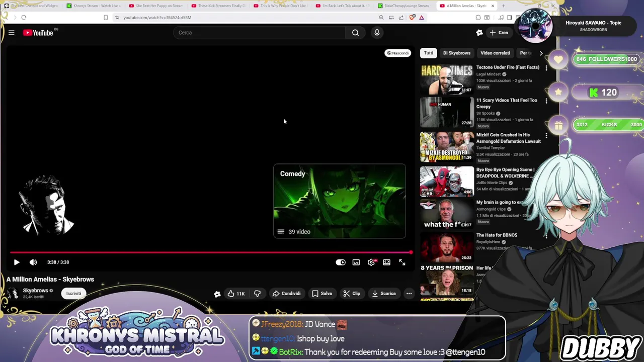The image size is (644, 362).
Task: Switch to the Khronys Stream tab
Action: [x=93, y=6]
